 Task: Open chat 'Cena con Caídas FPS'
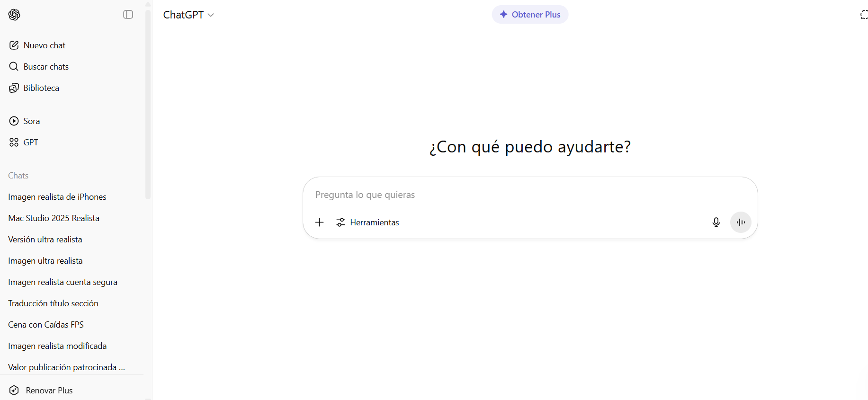click(46, 325)
